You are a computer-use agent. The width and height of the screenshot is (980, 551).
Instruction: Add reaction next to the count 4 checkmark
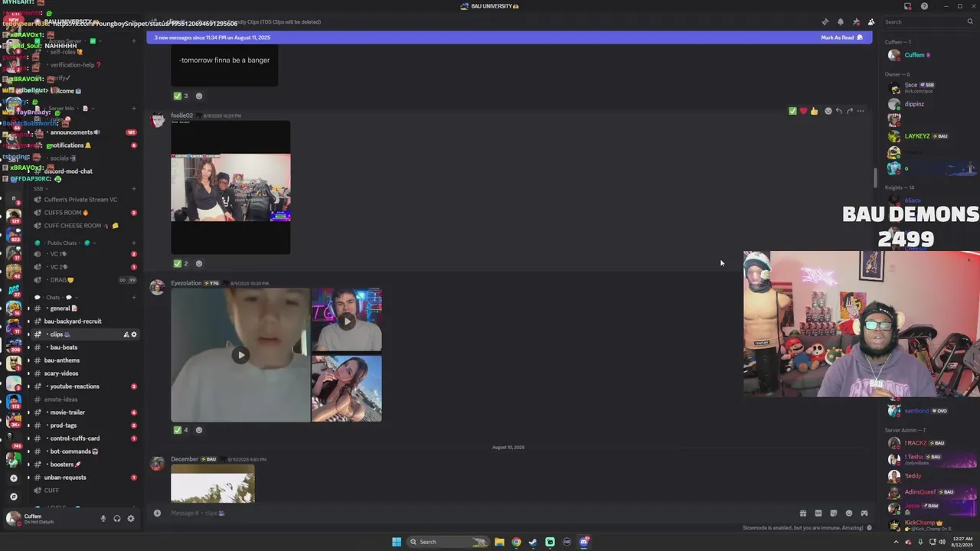pyautogui.click(x=199, y=429)
